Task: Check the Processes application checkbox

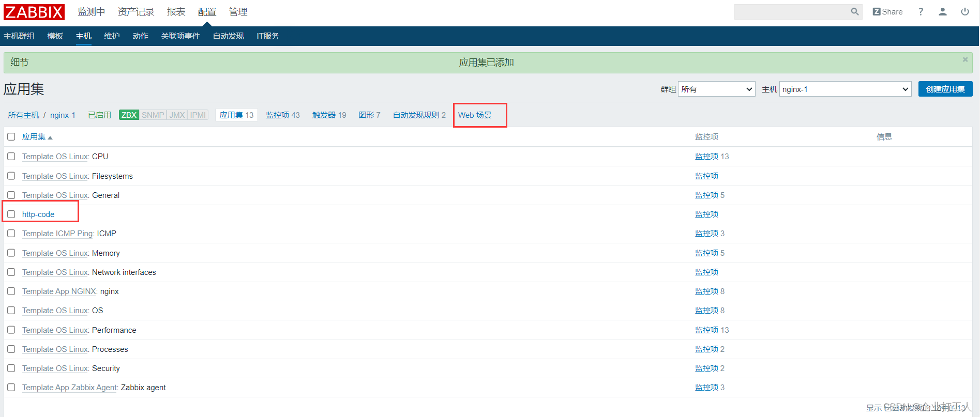Action: [11, 349]
